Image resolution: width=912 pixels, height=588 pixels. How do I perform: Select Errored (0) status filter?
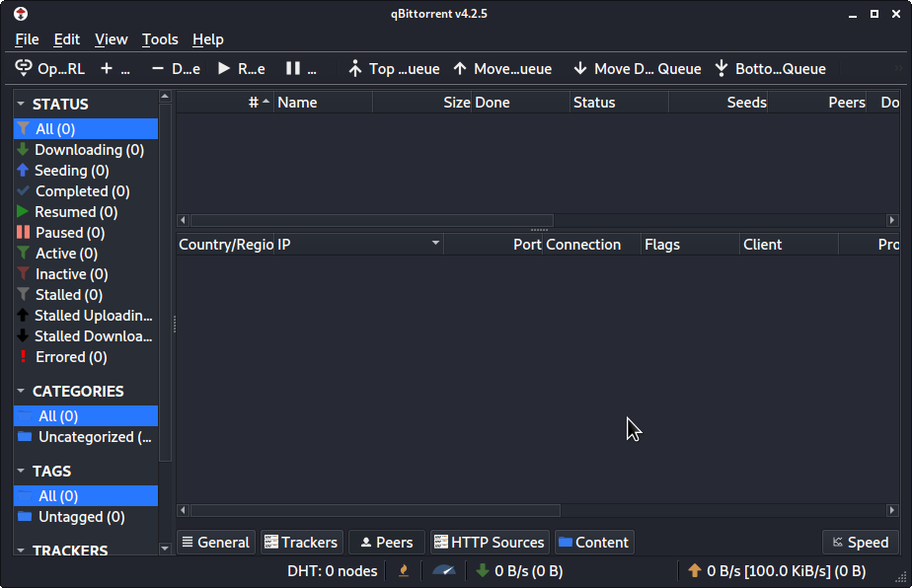tap(86, 357)
